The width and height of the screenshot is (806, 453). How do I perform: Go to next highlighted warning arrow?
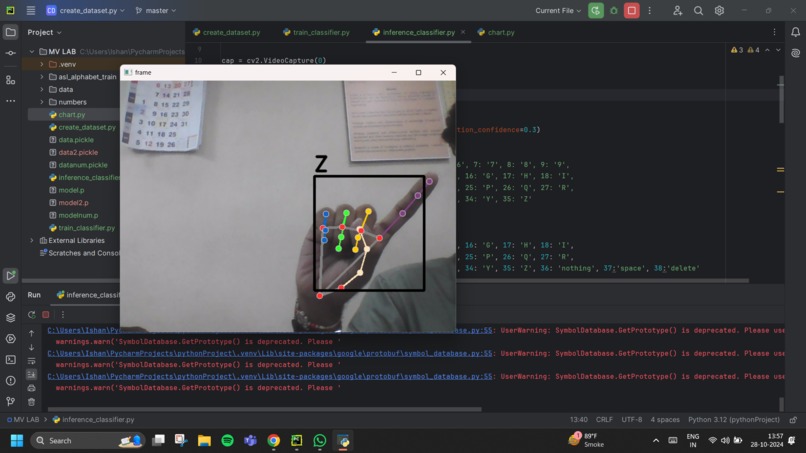(778, 50)
